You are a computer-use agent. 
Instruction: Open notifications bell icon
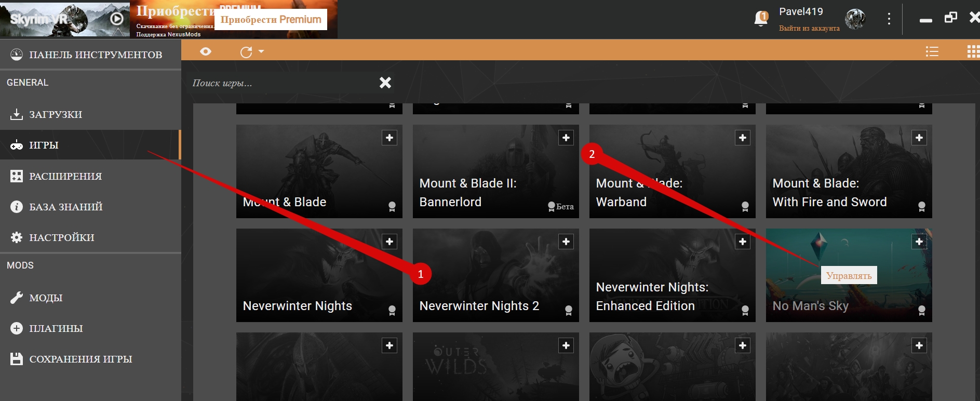(x=761, y=19)
